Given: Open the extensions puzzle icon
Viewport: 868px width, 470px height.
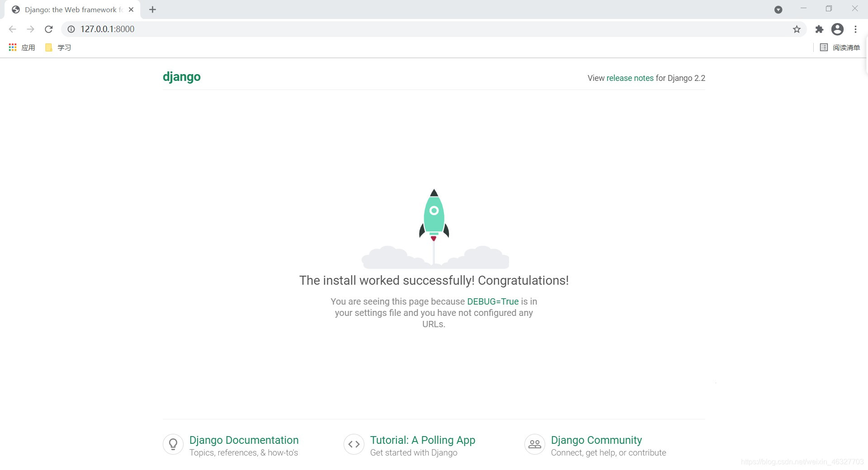Looking at the screenshot, I should click(819, 29).
